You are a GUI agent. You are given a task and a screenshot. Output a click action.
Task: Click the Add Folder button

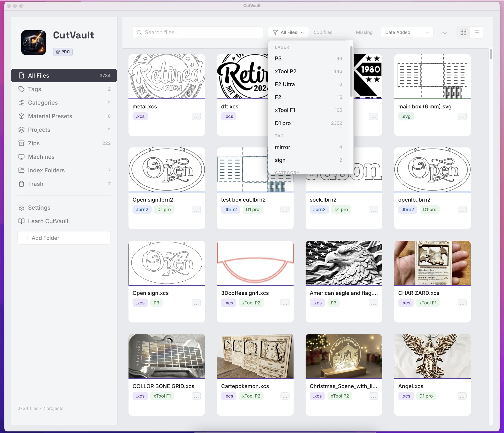[x=64, y=238]
